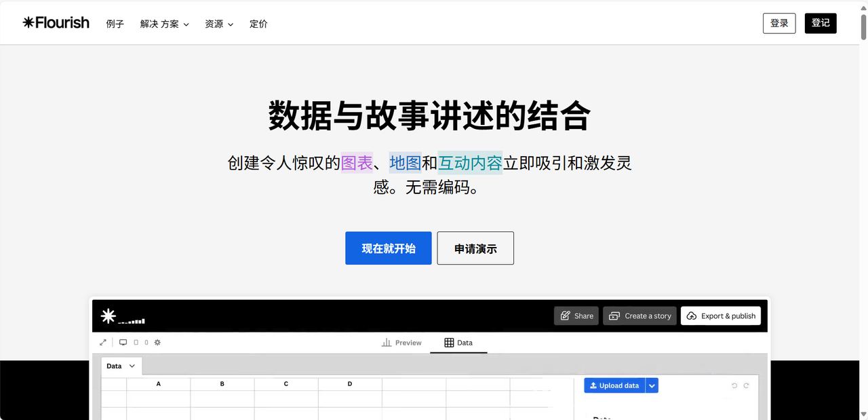The image size is (868, 420).
Task: Open the Data sheet dropdown
Action: [x=121, y=366]
